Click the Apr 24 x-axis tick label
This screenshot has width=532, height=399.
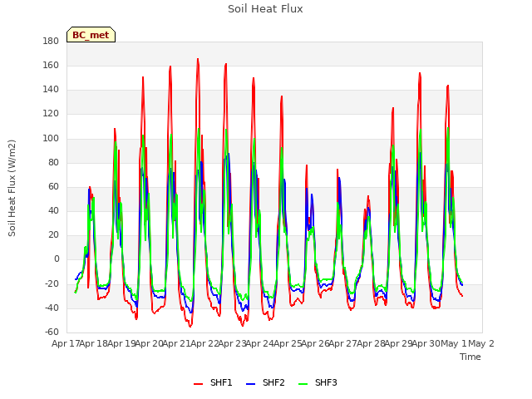[260, 343]
